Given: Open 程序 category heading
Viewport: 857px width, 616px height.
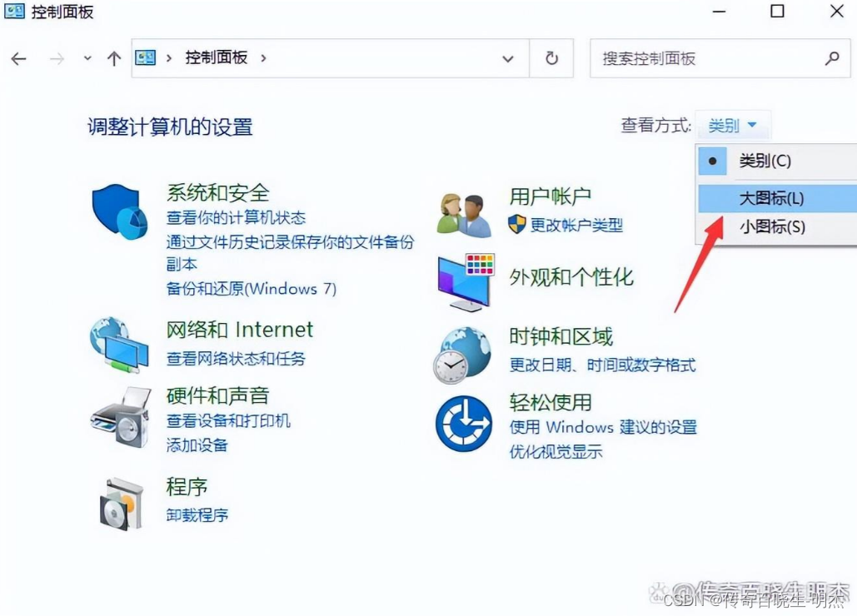Looking at the screenshot, I should point(187,487).
